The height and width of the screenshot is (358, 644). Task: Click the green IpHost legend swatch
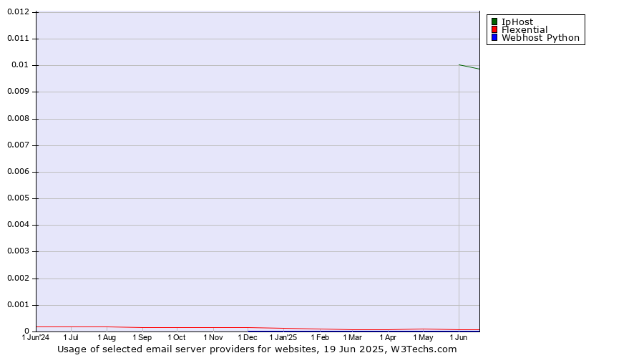pos(494,21)
